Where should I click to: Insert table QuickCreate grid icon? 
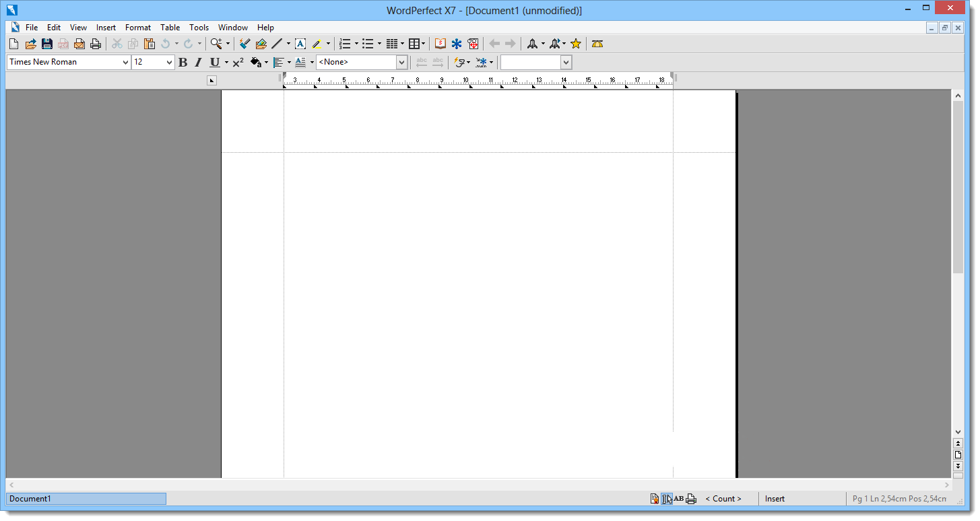pyautogui.click(x=414, y=44)
